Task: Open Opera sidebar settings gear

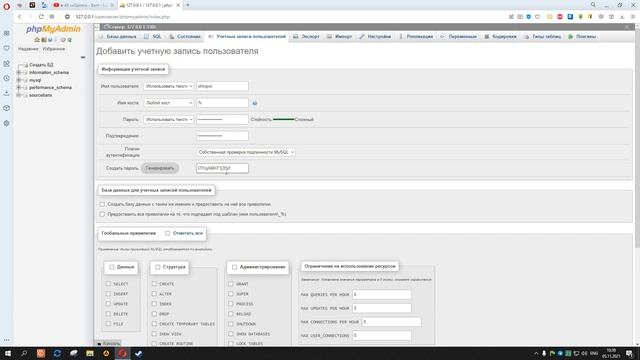Action: pos(7,123)
